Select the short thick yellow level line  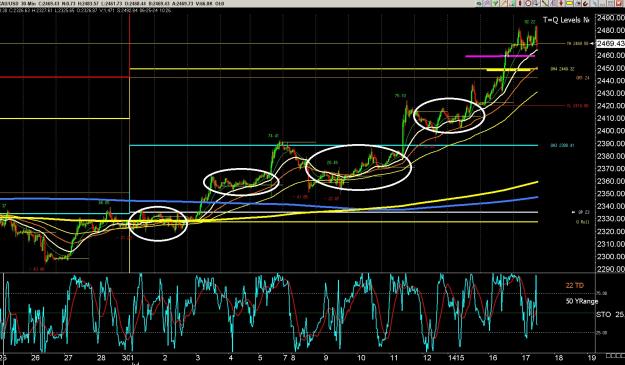tap(509, 70)
